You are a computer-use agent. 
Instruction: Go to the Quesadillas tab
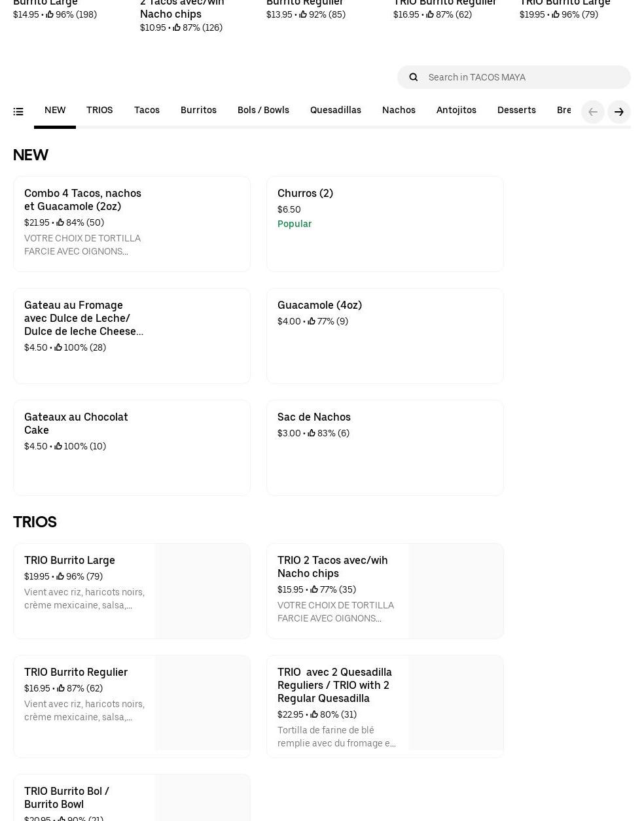tap(335, 111)
